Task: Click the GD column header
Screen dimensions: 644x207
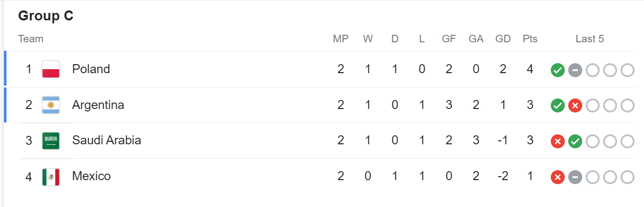Action: 503,39
